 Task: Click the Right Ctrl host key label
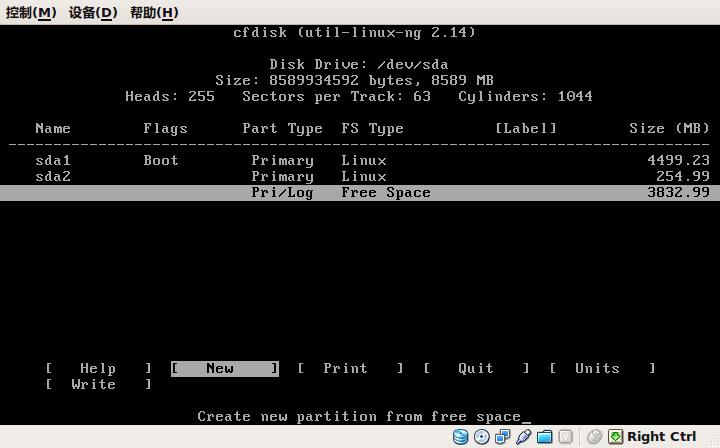(x=662, y=437)
